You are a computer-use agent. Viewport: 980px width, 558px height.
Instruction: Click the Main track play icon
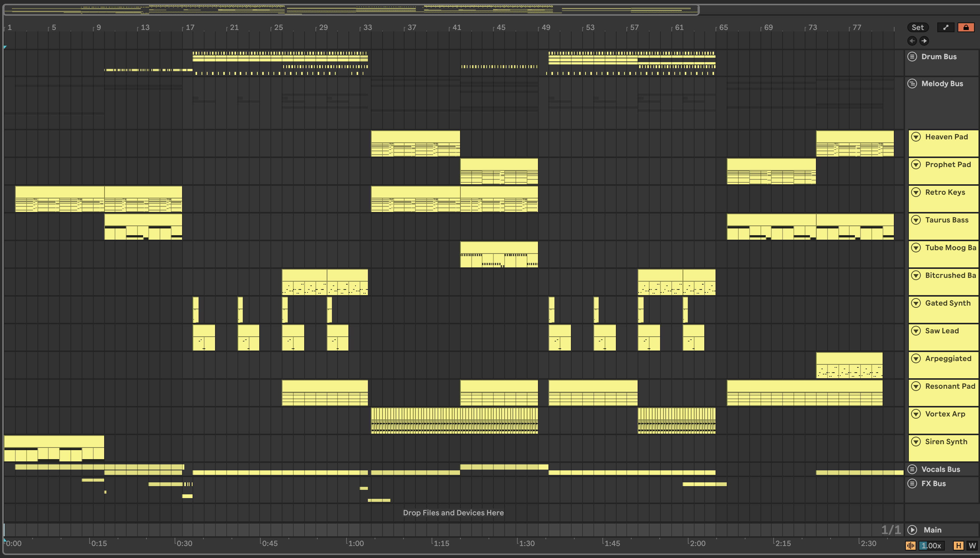912,530
